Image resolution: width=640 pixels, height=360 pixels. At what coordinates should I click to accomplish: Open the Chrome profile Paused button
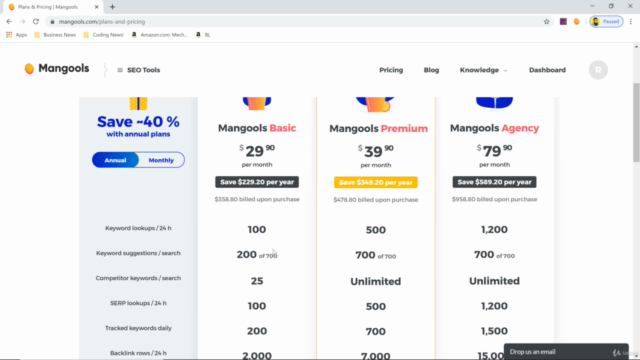606,22
